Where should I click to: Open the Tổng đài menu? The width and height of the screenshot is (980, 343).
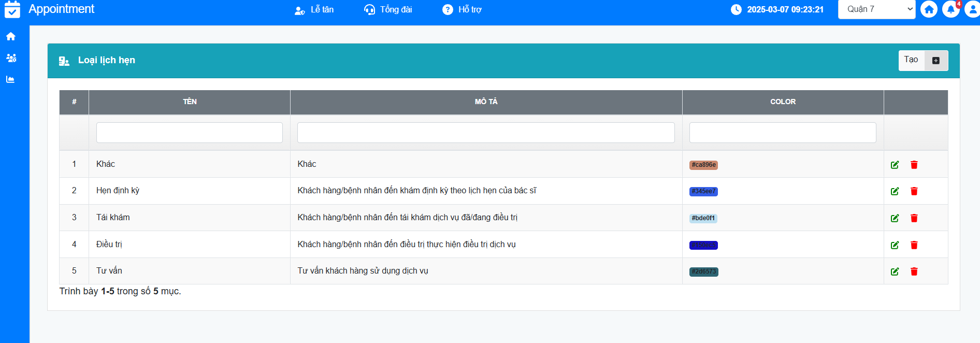coord(388,10)
